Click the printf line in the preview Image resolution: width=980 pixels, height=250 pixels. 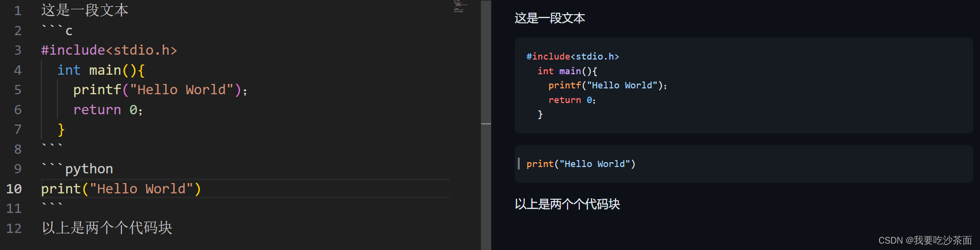(608, 85)
